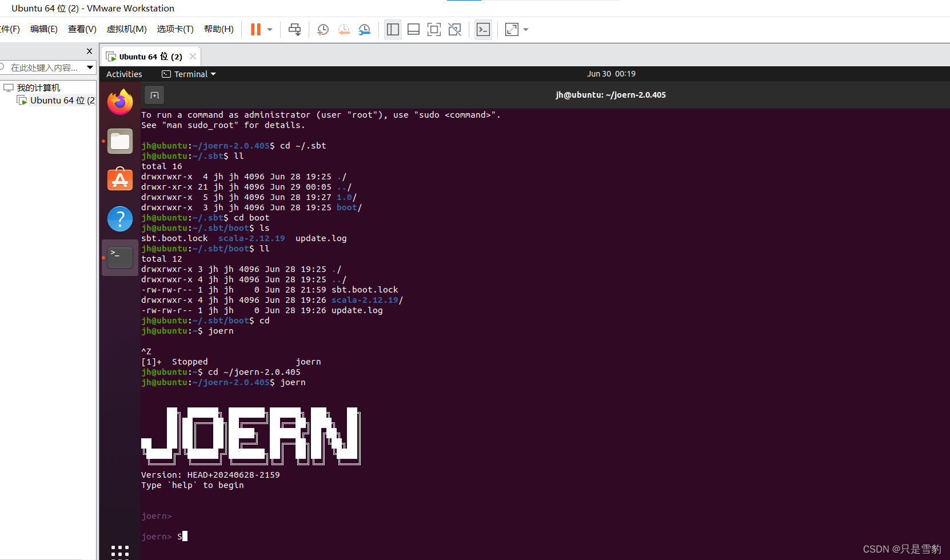
Task: Click Send Ctrl+Alt+Del toolbar icon
Action: coord(294,29)
